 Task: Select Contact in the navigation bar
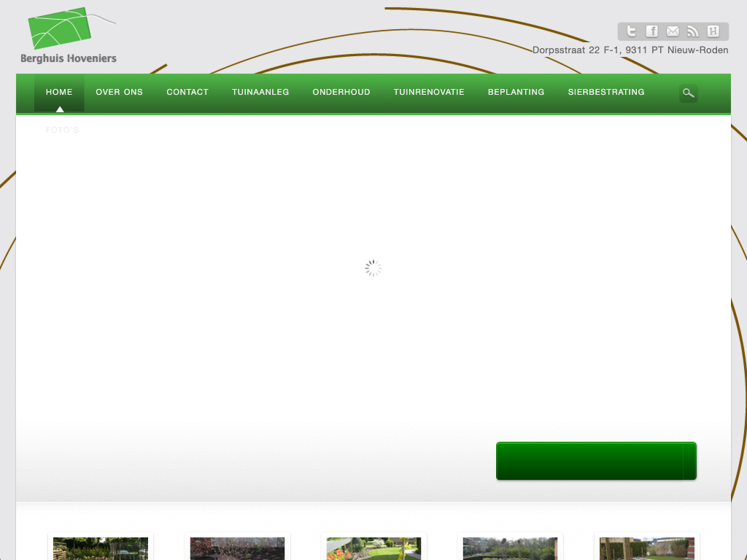[187, 93]
